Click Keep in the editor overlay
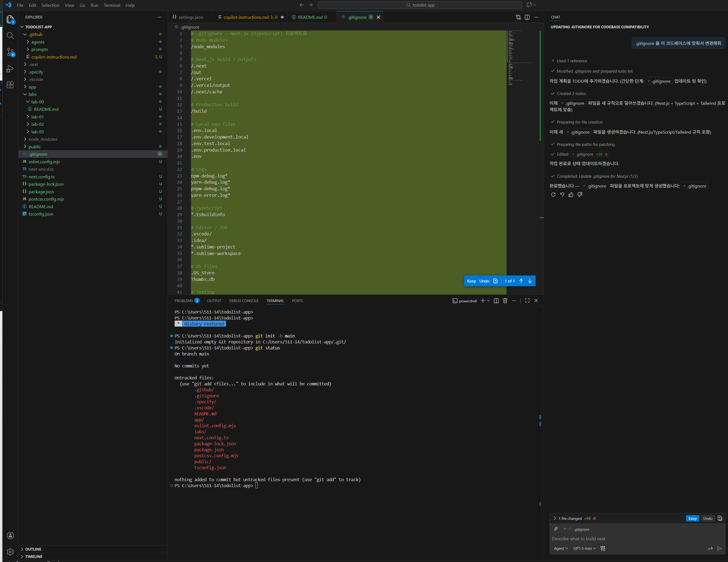This screenshot has height=562, width=728. click(x=471, y=281)
